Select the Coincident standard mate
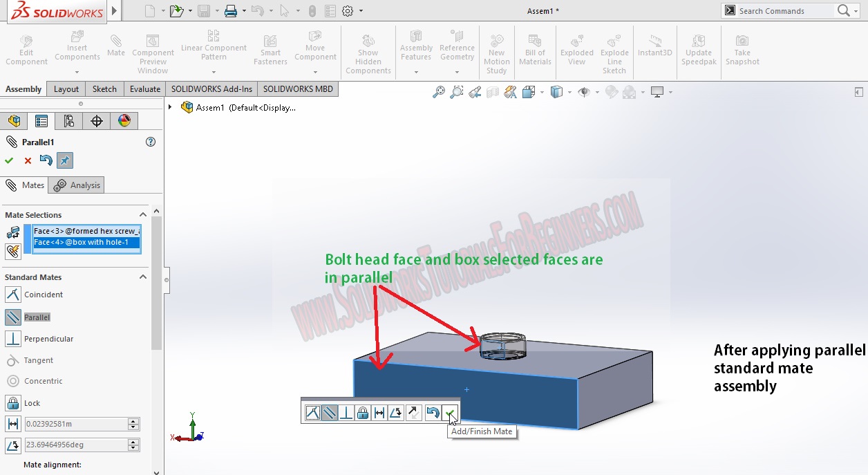The height and width of the screenshot is (475, 868). pyautogui.click(x=38, y=295)
